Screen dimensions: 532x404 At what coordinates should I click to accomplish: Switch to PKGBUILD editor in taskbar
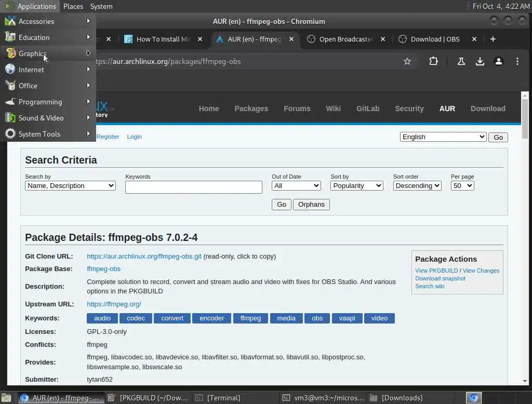148,398
